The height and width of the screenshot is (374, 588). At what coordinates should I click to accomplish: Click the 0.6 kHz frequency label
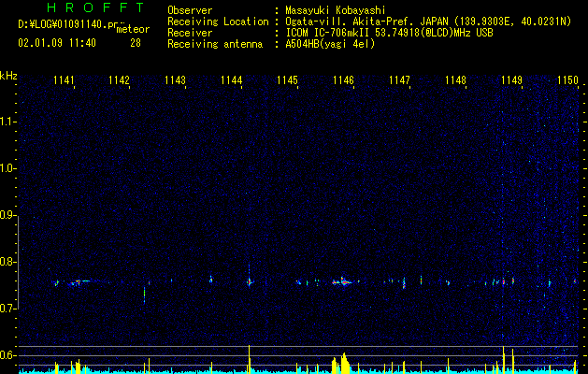pos(7,355)
